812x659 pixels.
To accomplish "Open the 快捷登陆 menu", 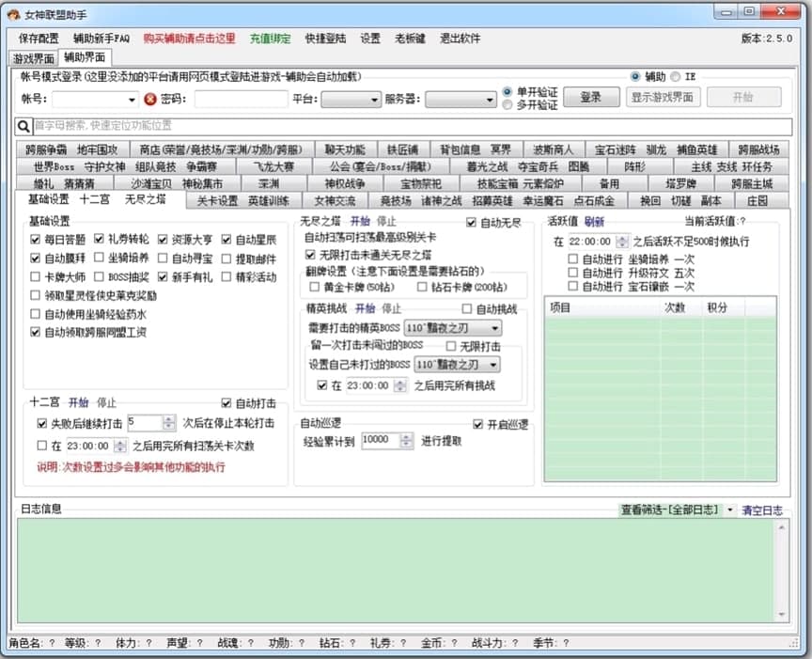I will 325,39.
